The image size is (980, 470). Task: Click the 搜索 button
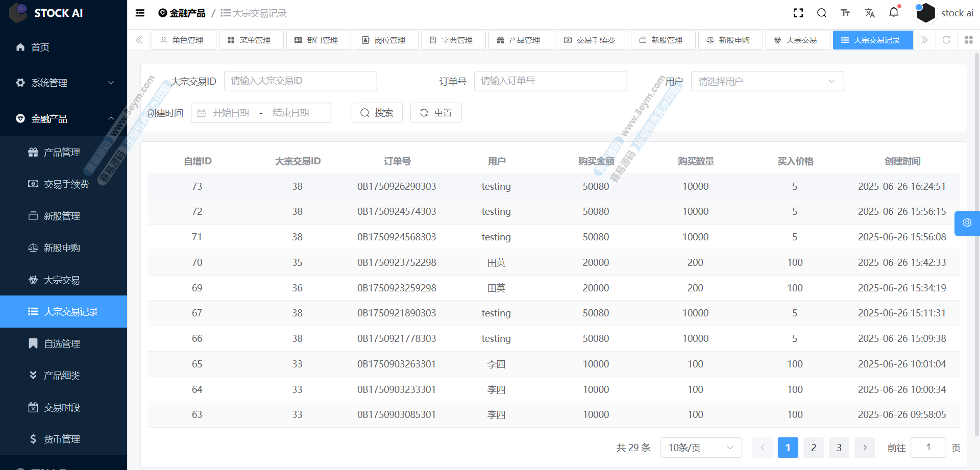[x=377, y=113]
